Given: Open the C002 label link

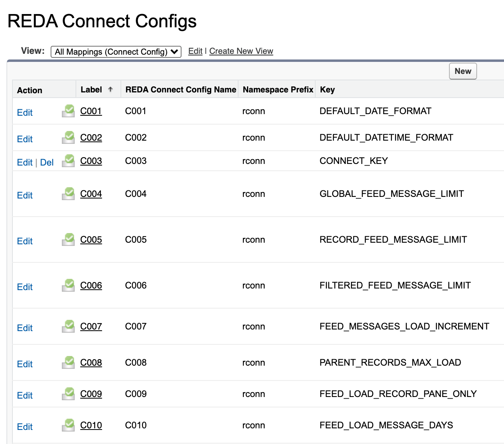Looking at the screenshot, I should tap(91, 137).
